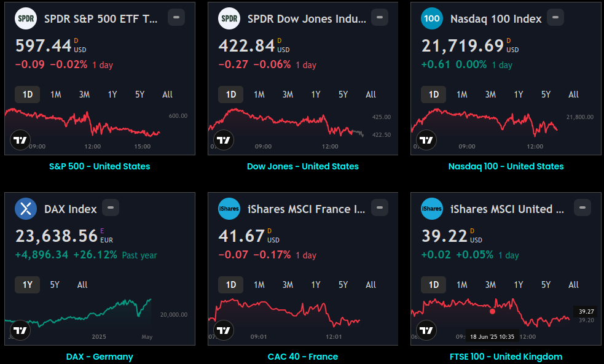This screenshot has width=604, height=364.
Task: Collapse the iShares MSCI France widget minus button
Action: [380, 207]
